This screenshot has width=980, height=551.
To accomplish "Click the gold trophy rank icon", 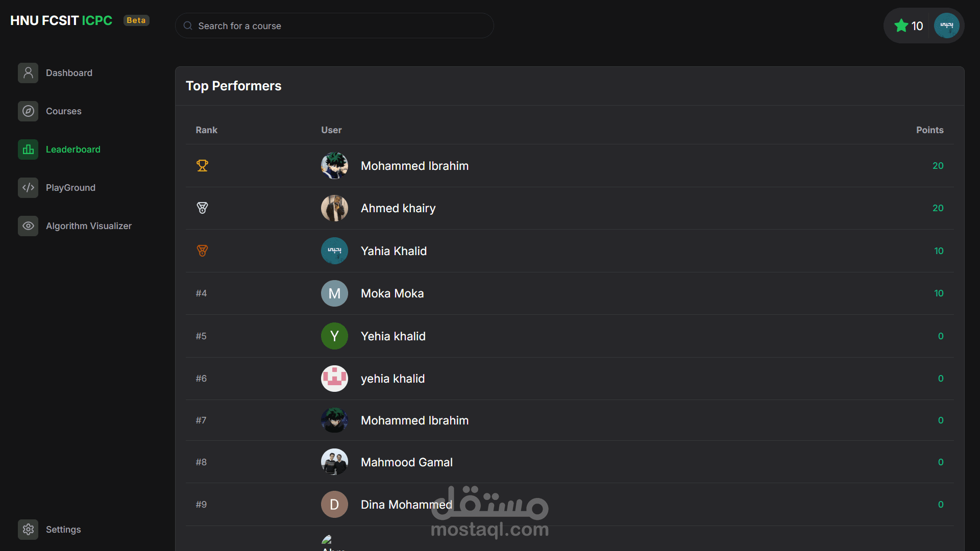I will click(x=202, y=166).
